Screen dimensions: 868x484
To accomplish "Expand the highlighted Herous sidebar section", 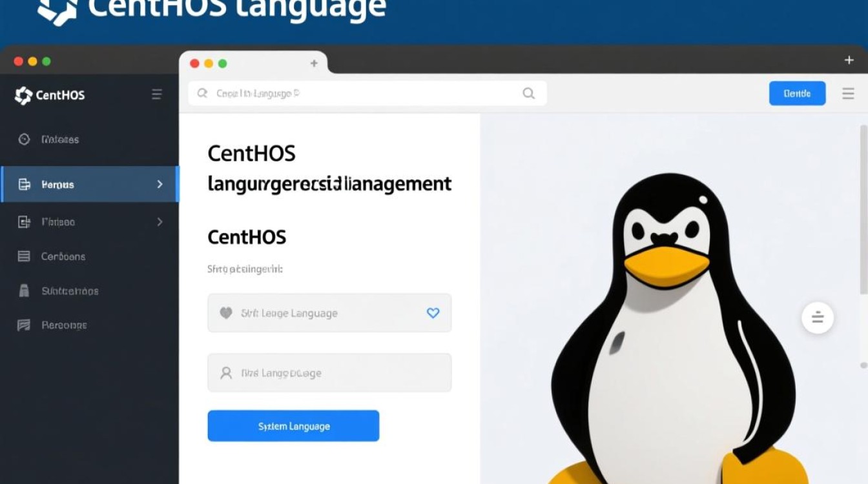I will pos(160,185).
